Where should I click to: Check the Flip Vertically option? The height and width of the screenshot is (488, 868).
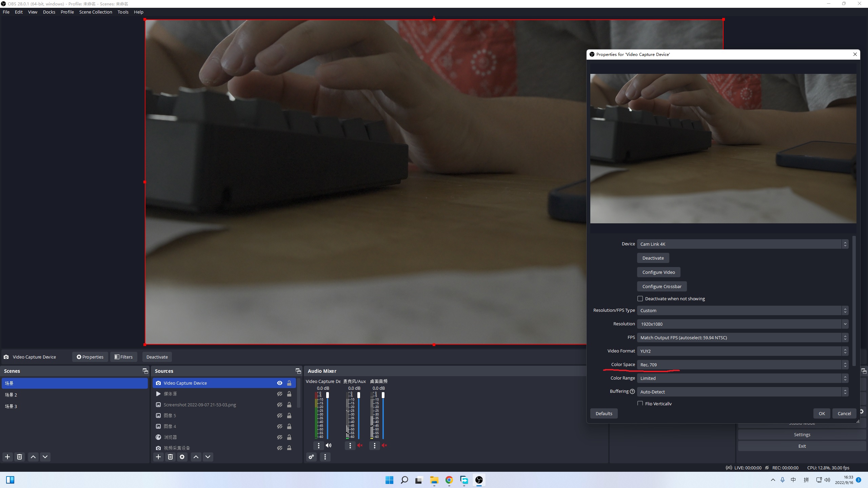tap(640, 404)
